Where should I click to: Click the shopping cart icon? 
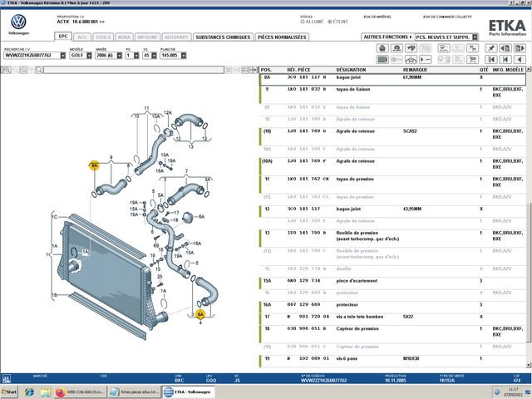coord(472,60)
